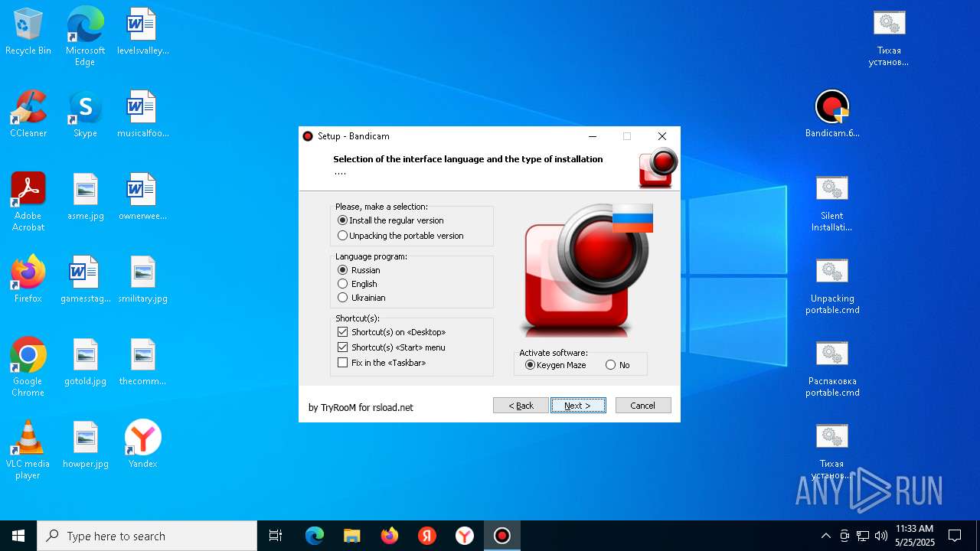Image resolution: width=980 pixels, height=551 pixels.
Task: Open the taskbar clock and date
Action: pos(914,536)
